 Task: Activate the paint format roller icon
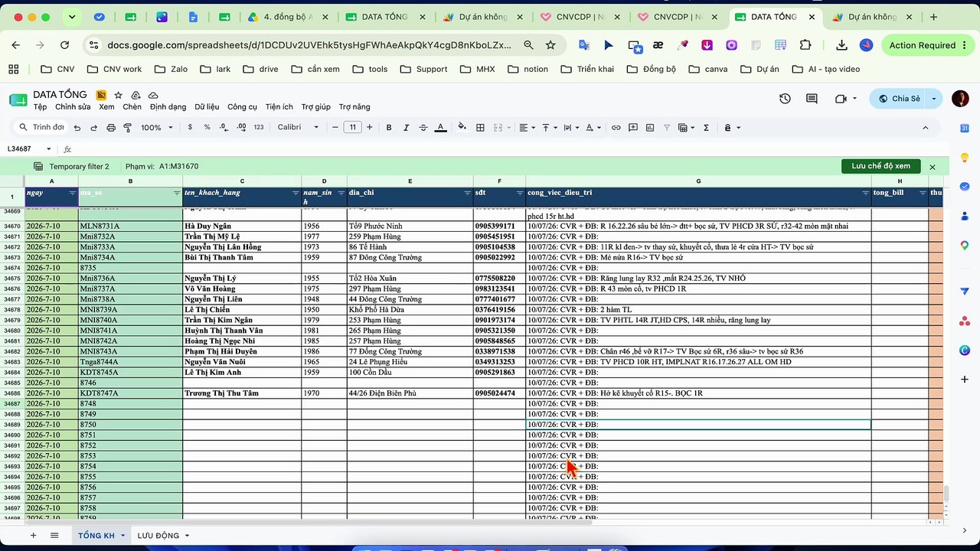click(x=127, y=128)
